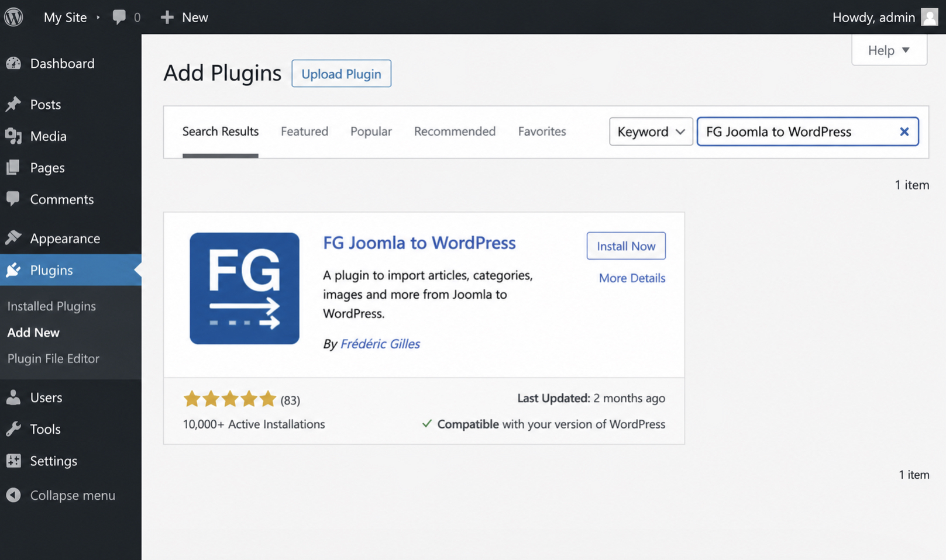Viewport: 946px width, 560px height.
Task: Click the five-star rating
Action: click(229, 399)
